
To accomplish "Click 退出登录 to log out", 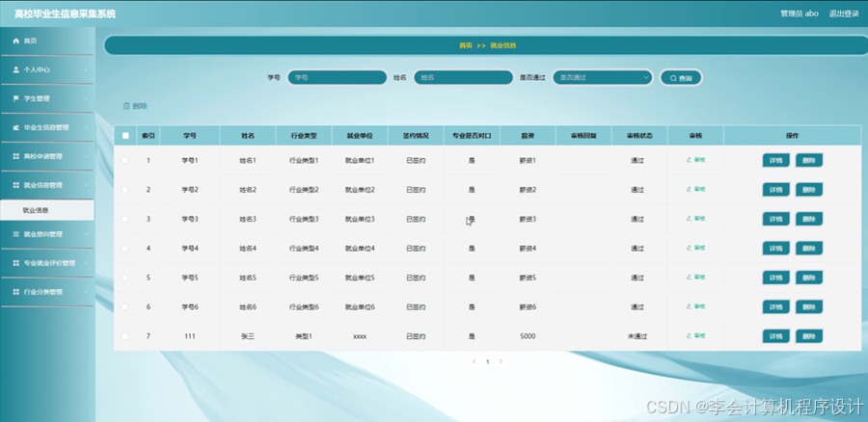I will (844, 13).
